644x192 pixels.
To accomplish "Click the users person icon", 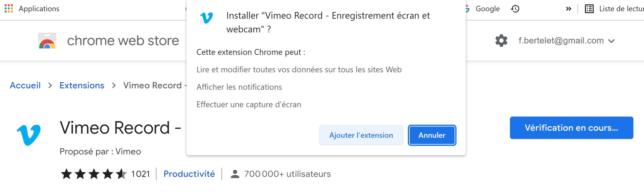I will tap(235, 174).
